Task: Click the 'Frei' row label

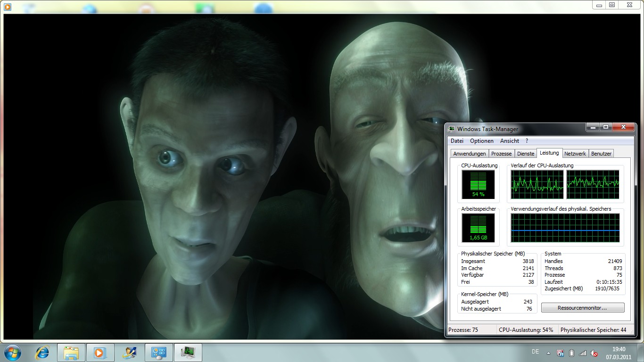Action: (x=465, y=282)
